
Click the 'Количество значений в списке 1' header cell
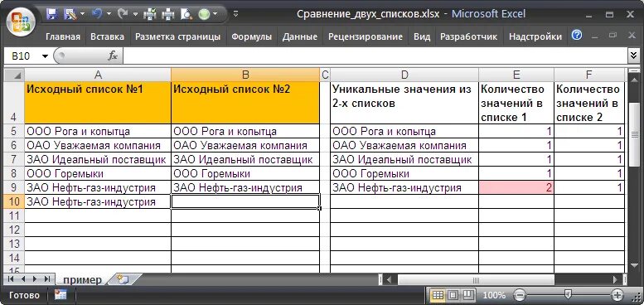(516, 103)
